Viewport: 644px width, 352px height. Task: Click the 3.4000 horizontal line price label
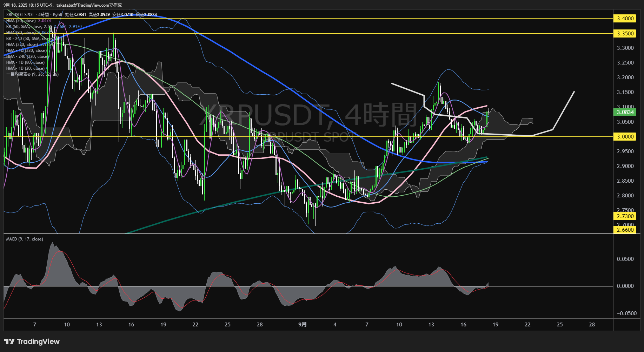click(625, 18)
